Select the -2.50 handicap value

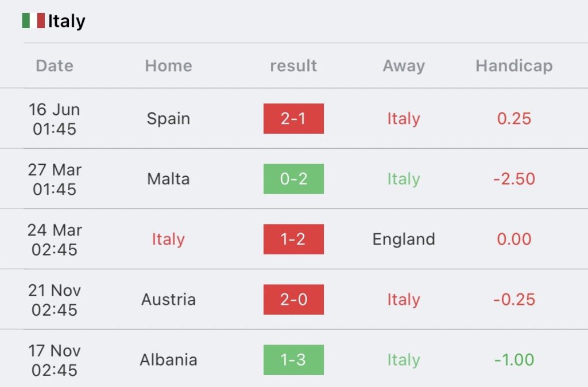pyautogui.click(x=514, y=179)
